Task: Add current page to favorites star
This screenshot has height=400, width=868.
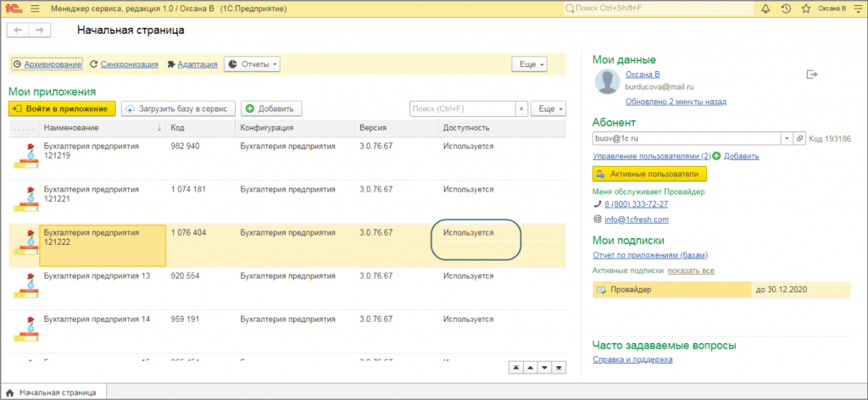Action: (805, 8)
